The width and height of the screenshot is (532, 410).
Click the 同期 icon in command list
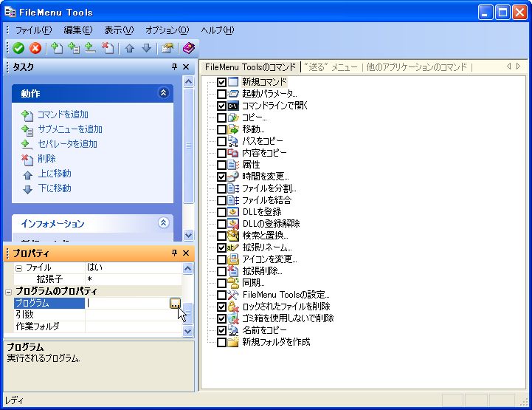point(232,283)
